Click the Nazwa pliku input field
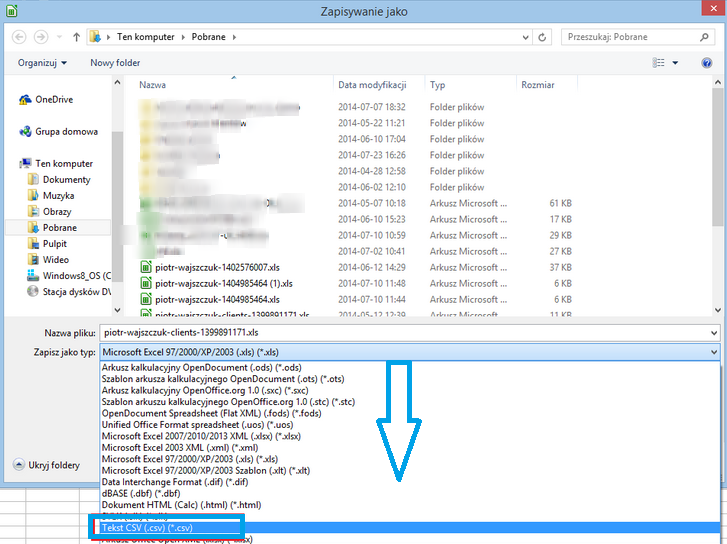 [404, 333]
